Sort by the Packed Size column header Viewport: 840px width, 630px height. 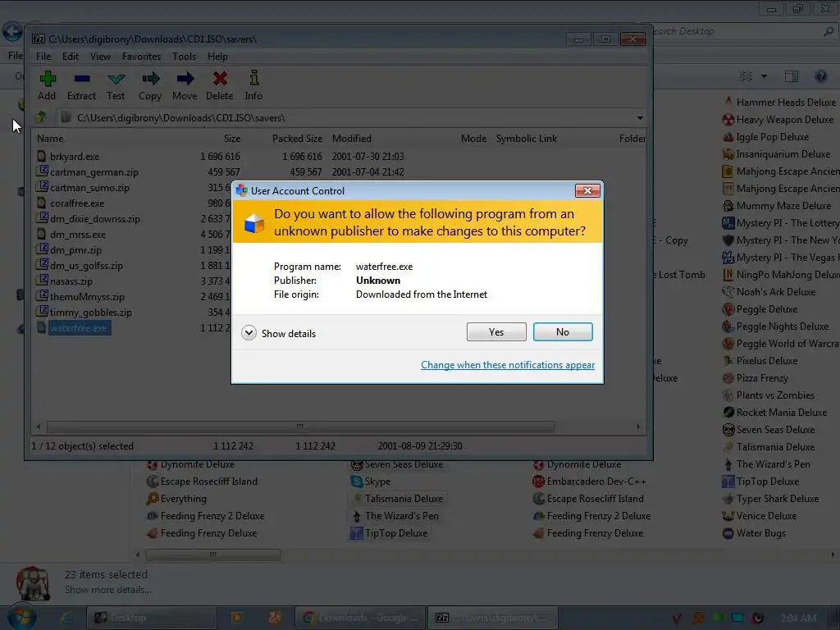pos(297,139)
